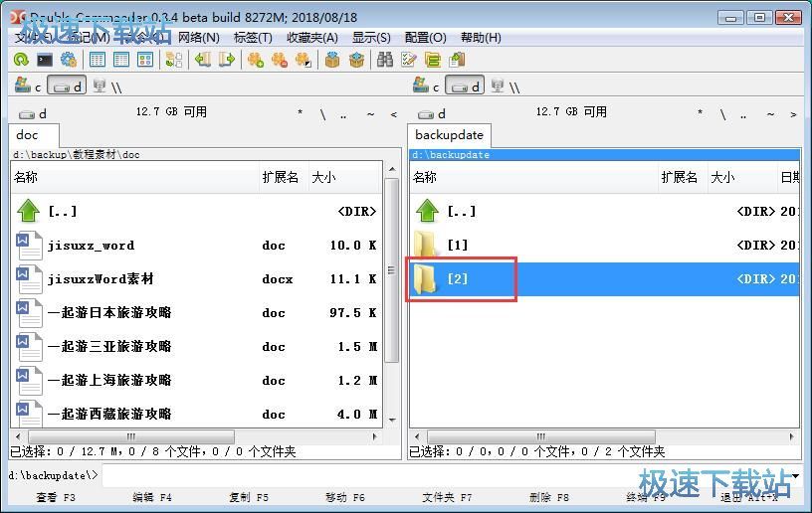The image size is (812, 513).
Task: Open the [1] folder in right panel
Action: 457,245
